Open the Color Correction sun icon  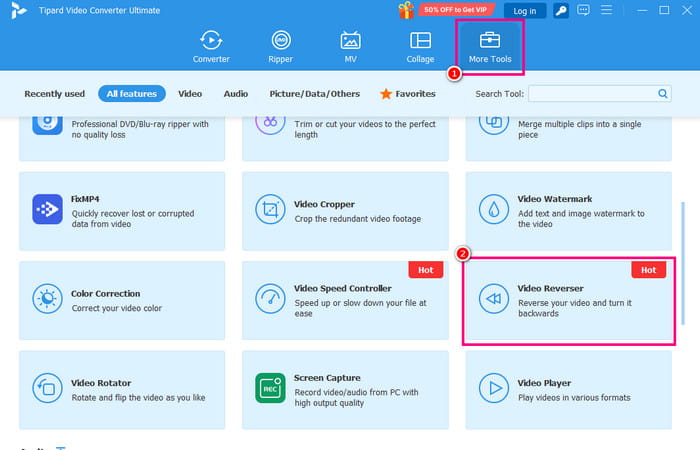click(x=47, y=298)
